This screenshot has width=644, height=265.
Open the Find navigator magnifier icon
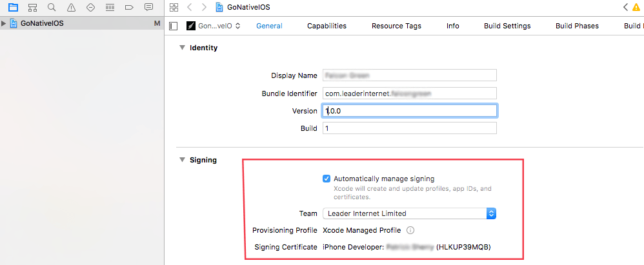52,7
